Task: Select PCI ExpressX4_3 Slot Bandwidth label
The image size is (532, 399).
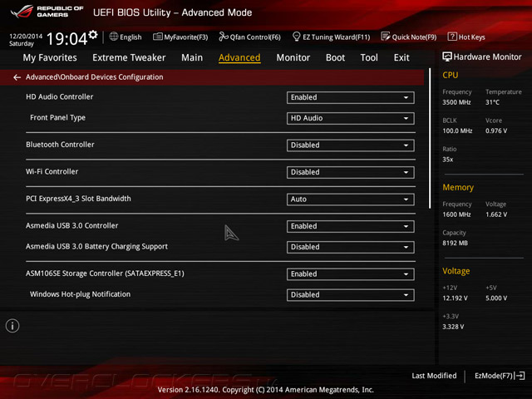Action: coord(78,199)
